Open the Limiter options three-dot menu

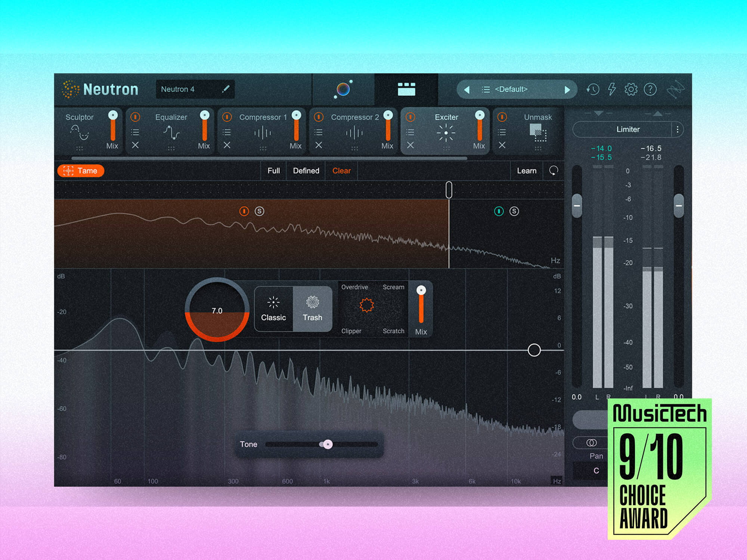point(677,130)
